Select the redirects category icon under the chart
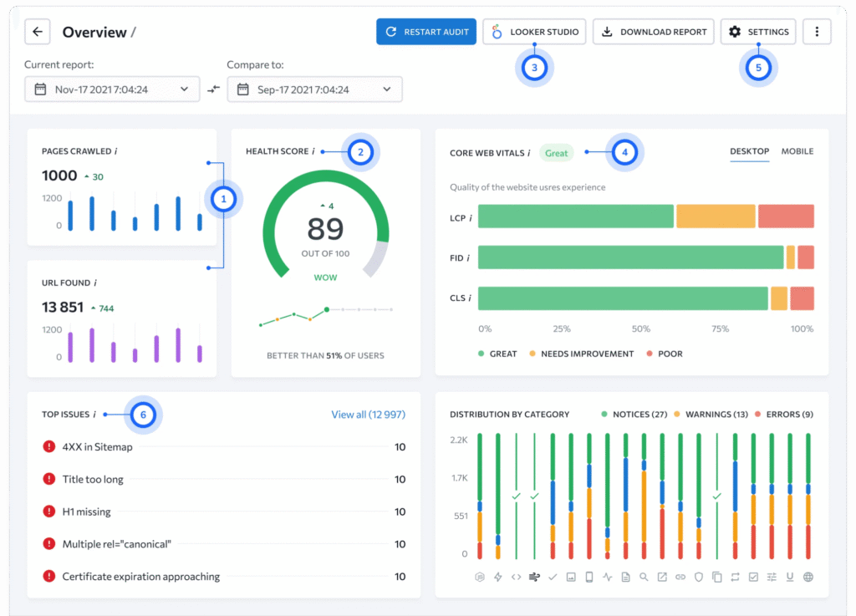 pyautogui.click(x=735, y=577)
